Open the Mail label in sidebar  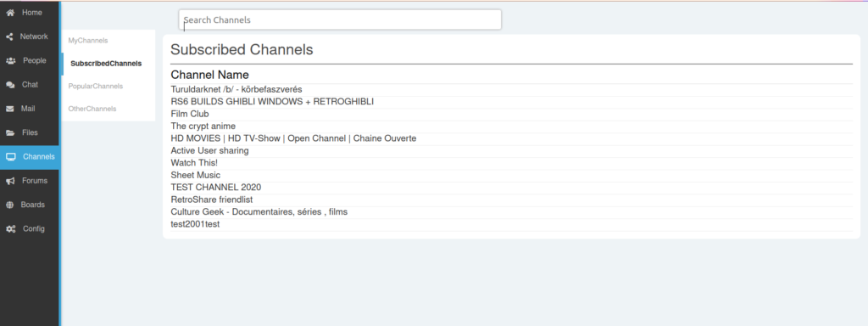[28, 109]
